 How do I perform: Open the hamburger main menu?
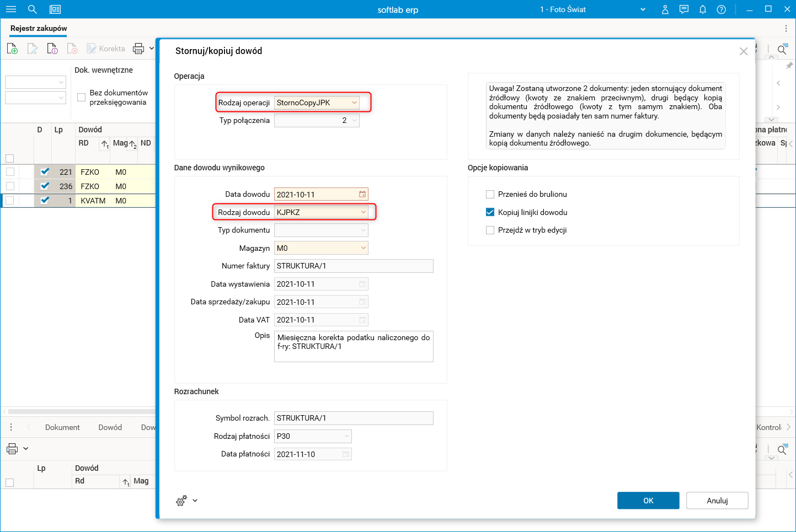10,9
